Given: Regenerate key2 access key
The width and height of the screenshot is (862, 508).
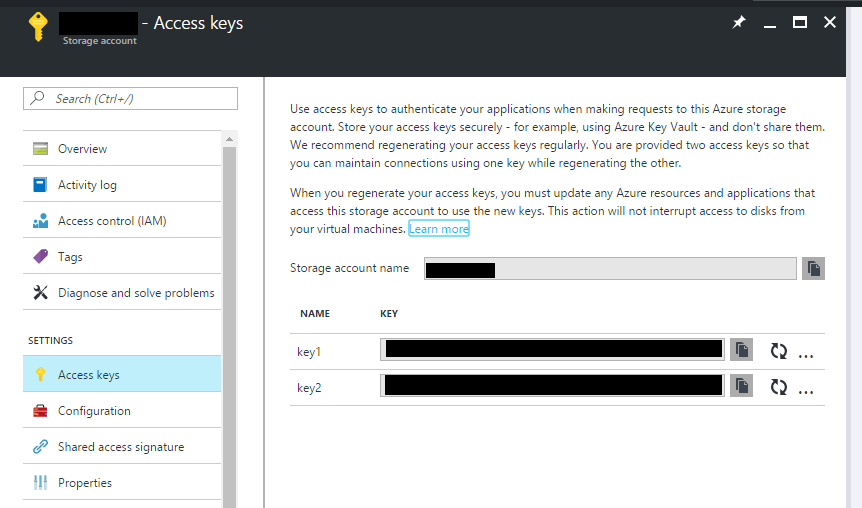Looking at the screenshot, I should [778, 387].
